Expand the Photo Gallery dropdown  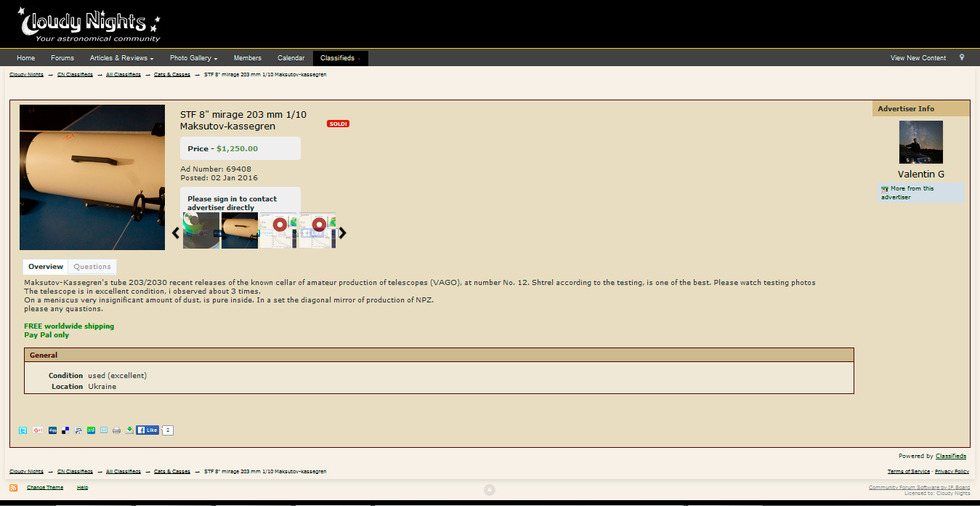tap(193, 58)
